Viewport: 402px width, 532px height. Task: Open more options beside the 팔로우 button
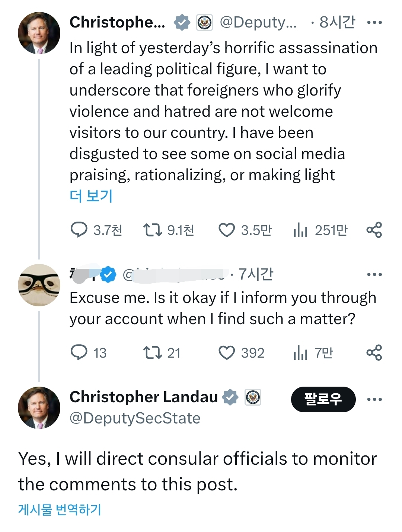(x=374, y=400)
